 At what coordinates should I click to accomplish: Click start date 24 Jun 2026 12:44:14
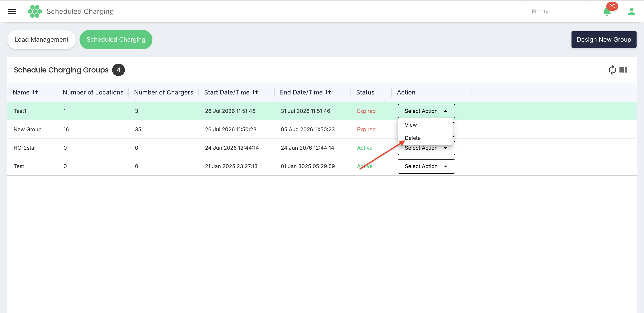click(232, 148)
